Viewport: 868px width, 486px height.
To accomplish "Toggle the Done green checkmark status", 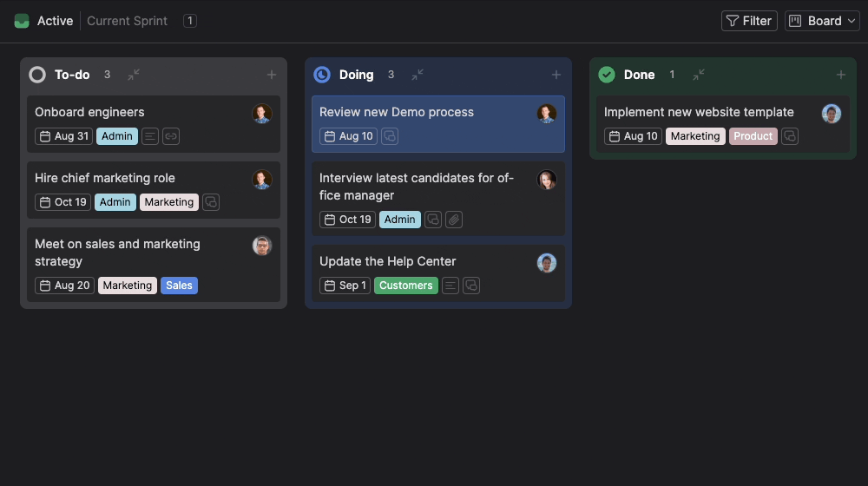I will click(x=607, y=75).
